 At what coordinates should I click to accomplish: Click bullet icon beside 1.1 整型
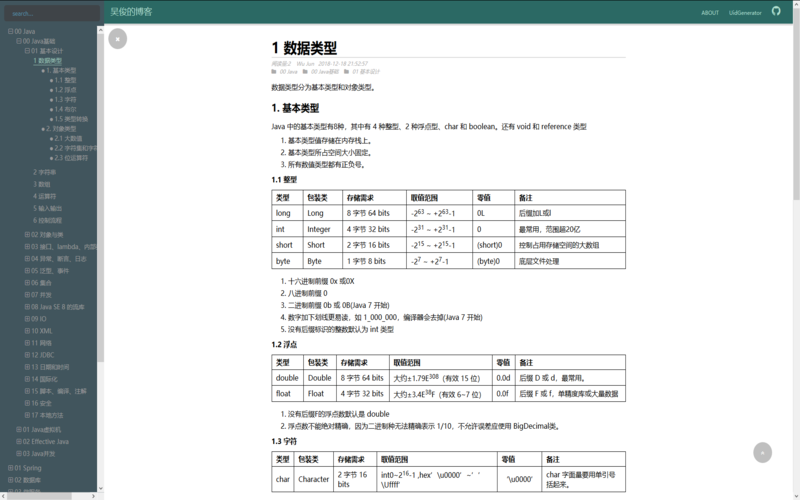coord(51,80)
